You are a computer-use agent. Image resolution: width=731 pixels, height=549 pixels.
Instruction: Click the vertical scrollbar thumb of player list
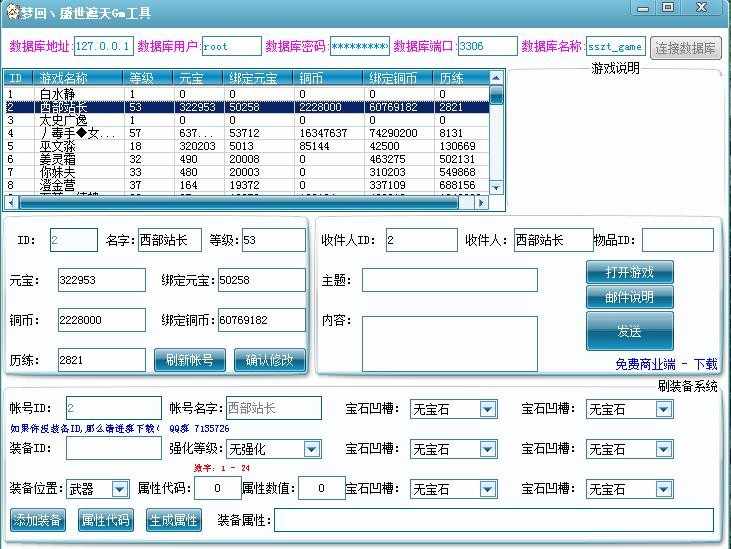[496, 95]
